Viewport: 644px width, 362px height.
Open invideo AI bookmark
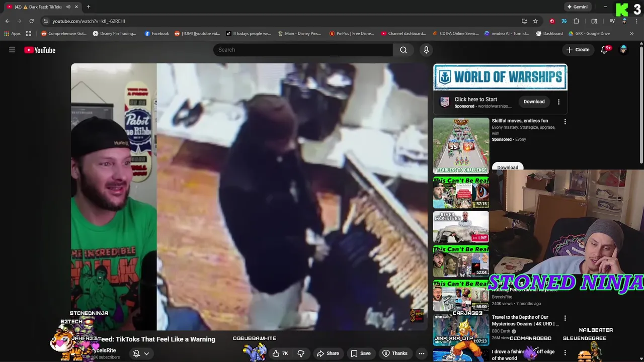click(506, 34)
